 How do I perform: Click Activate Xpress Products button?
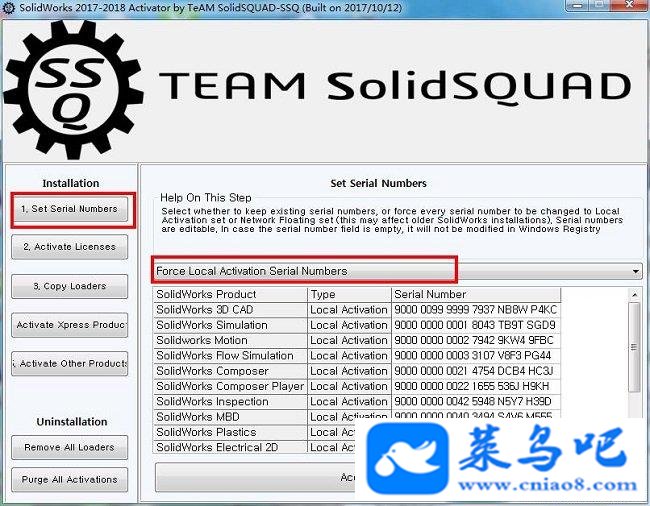point(70,325)
